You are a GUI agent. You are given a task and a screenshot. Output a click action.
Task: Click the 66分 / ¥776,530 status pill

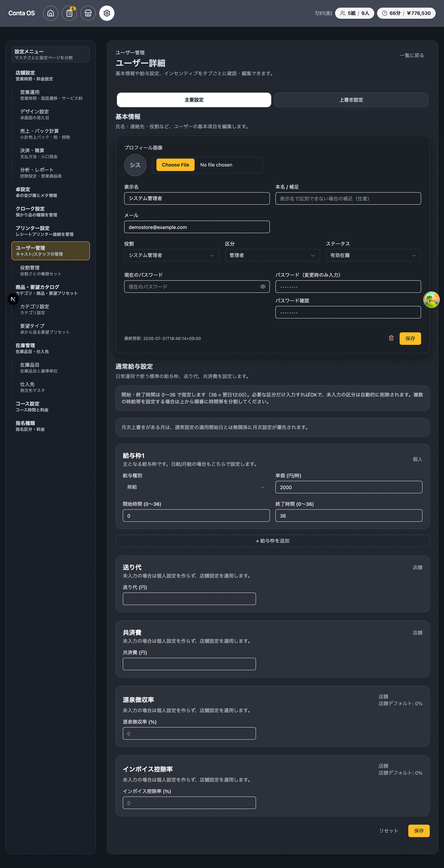pyautogui.click(x=406, y=13)
